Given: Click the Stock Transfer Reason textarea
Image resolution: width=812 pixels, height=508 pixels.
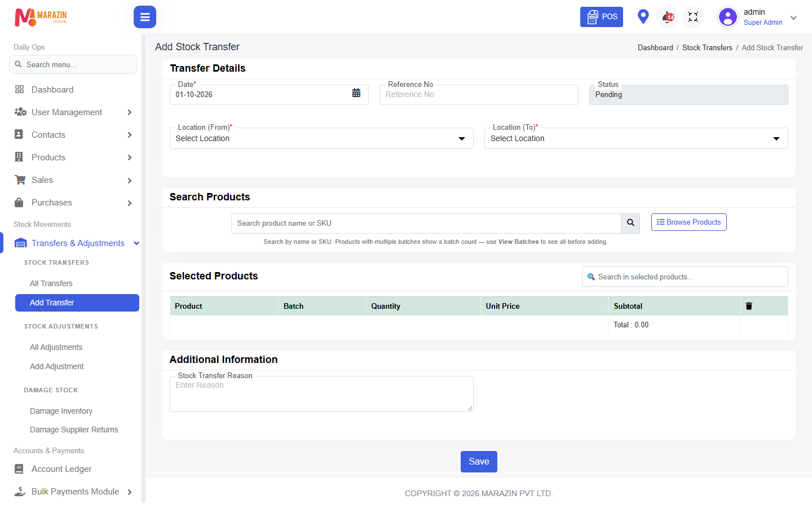Looking at the screenshot, I should coord(321,394).
